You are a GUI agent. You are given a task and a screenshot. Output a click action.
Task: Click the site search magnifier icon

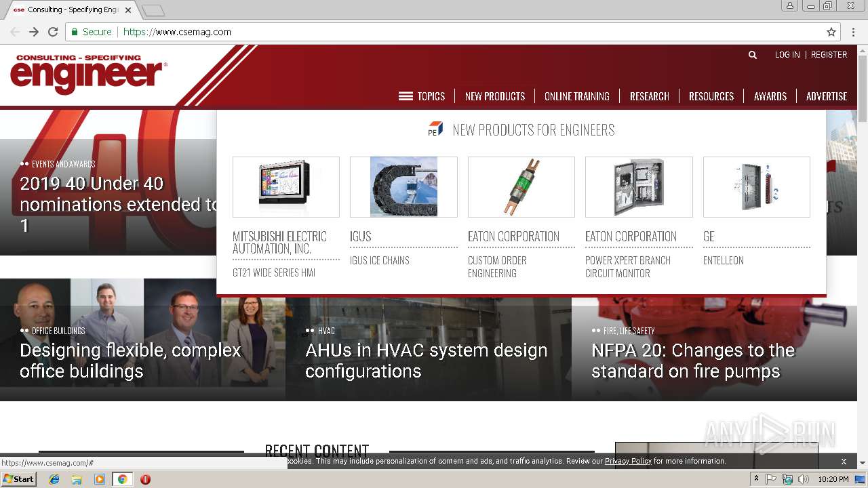[752, 55]
